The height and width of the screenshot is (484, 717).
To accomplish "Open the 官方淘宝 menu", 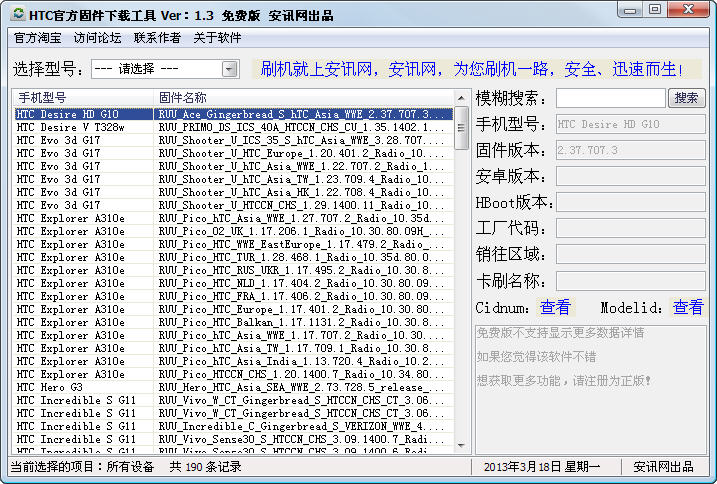I will 37,38.
